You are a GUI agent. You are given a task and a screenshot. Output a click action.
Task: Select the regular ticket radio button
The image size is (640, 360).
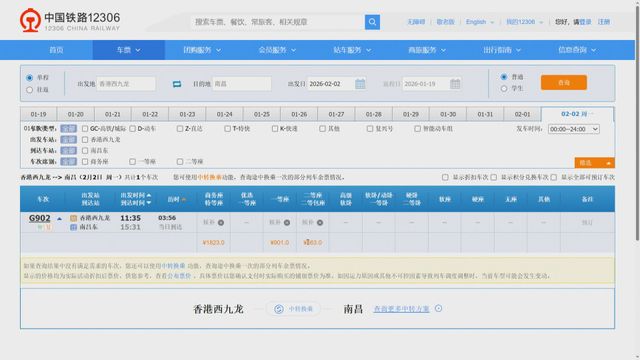tap(504, 77)
